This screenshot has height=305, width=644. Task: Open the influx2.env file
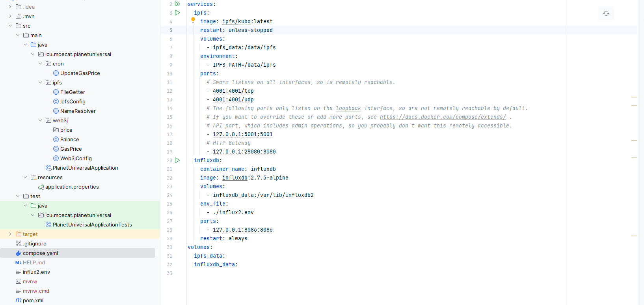tap(36, 272)
